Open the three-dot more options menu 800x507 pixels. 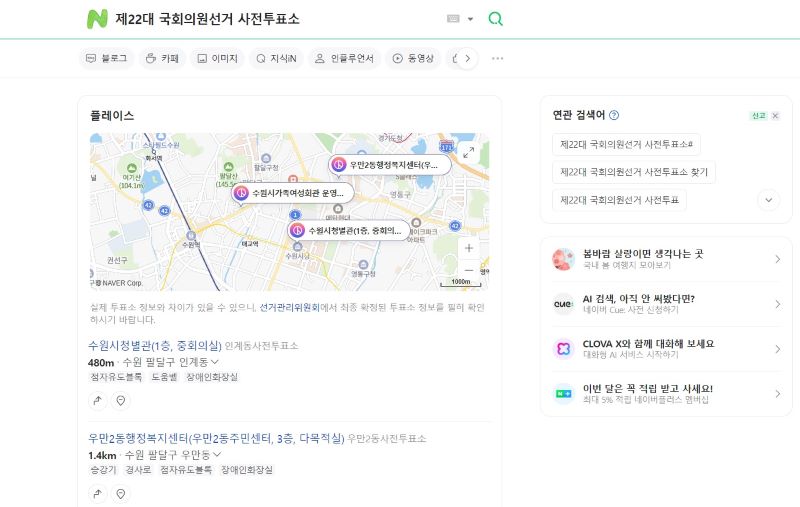point(497,58)
